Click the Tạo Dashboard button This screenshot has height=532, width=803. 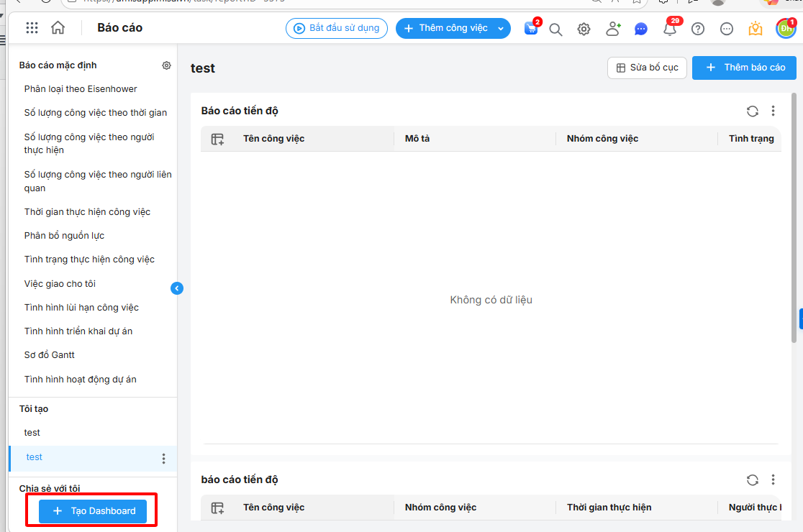(x=93, y=511)
